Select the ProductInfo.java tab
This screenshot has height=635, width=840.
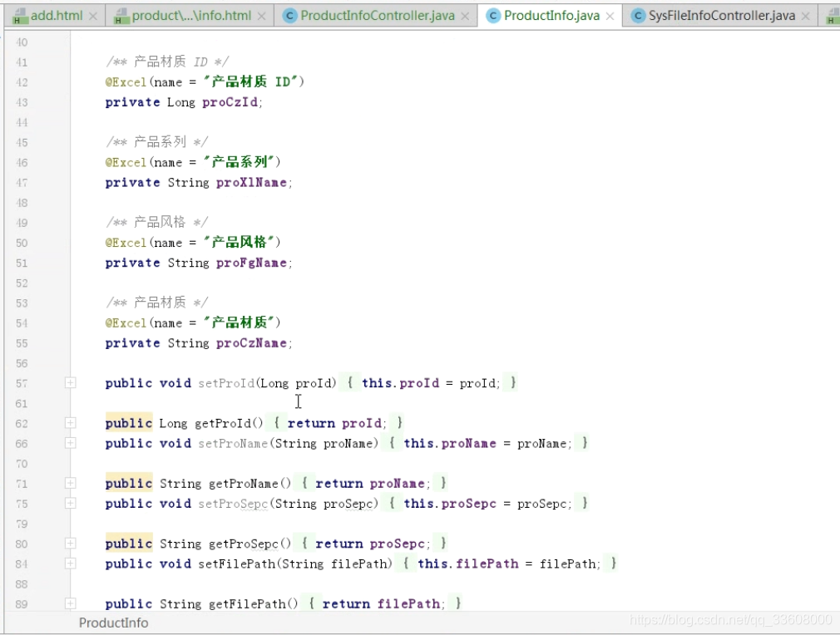point(551,16)
